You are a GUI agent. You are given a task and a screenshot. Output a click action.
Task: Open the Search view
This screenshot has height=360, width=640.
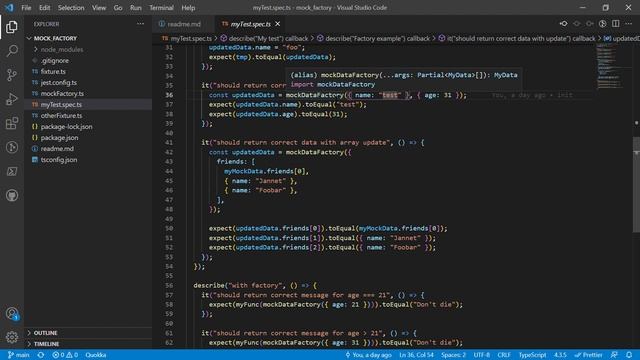coord(12,51)
